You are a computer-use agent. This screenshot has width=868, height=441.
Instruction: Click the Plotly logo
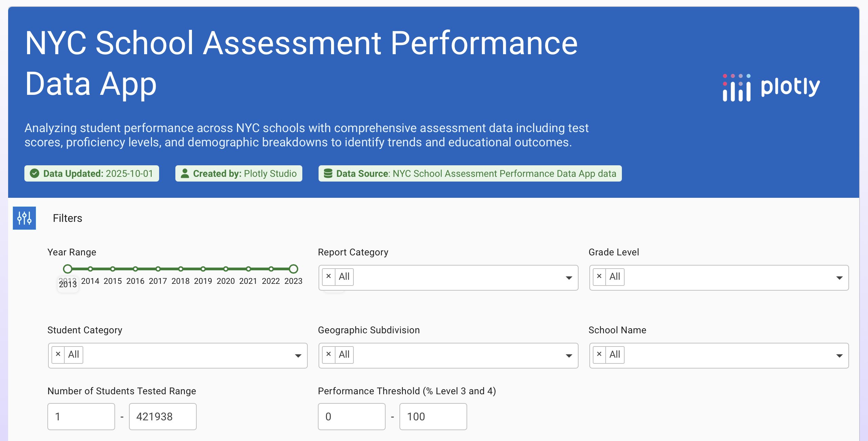(x=771, y=87)
